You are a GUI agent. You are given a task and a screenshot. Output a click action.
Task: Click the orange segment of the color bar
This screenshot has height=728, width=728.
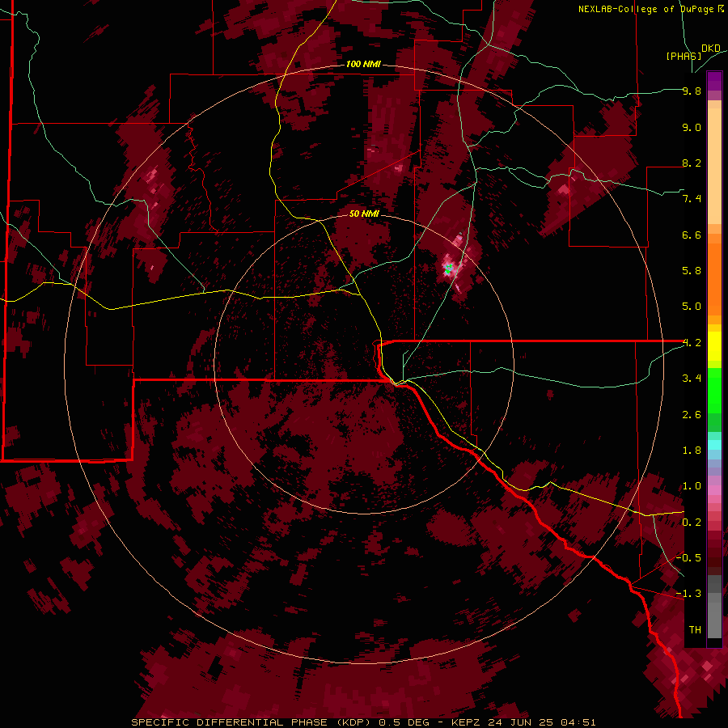click(714, 275)
